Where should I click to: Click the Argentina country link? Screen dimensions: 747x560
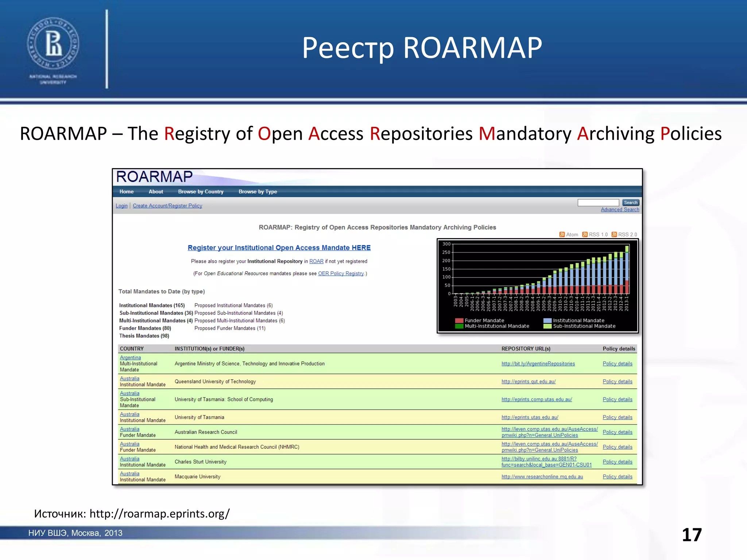pyautogui.click(x=130, y=358)
